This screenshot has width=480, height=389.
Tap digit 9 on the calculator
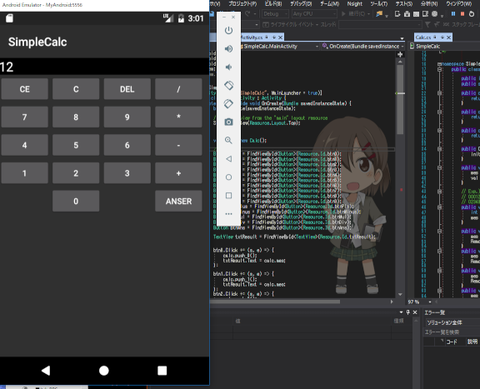[127, 117]
